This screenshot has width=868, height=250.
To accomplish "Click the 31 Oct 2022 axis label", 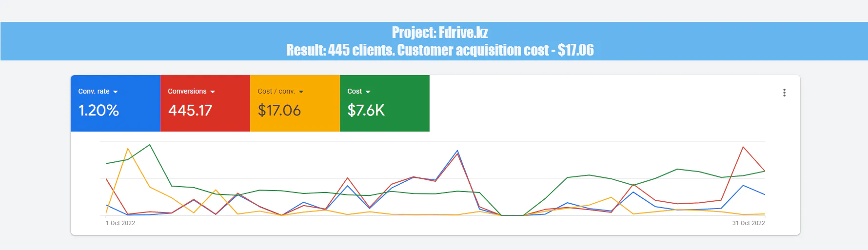I will click(749, 223).
